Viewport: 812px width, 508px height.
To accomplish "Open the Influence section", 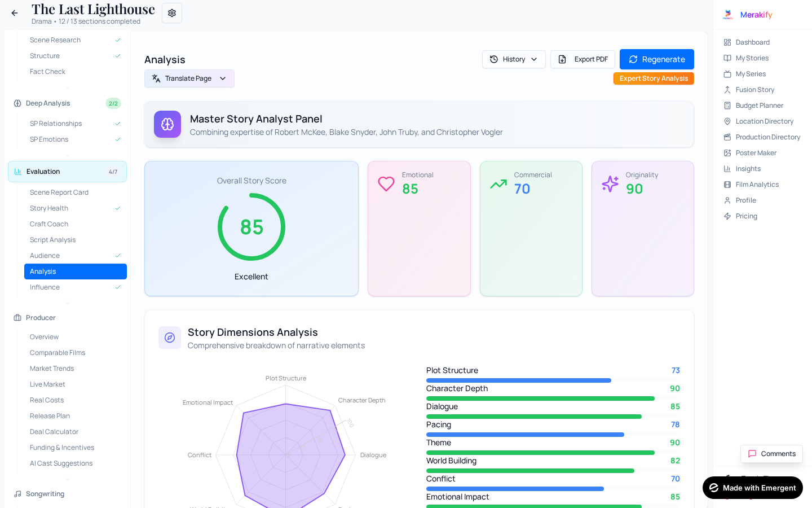I will coord(76,287).
